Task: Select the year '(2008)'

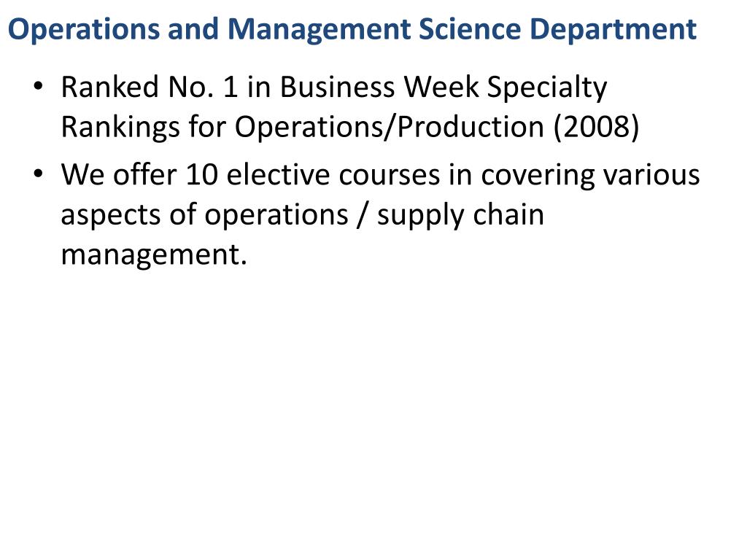Action: [x=596, y=128]
